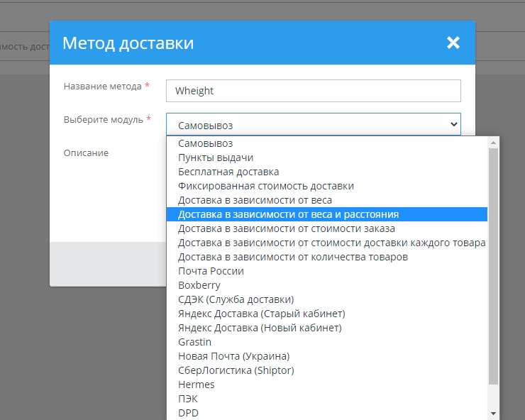Image resolution: width=525 pixels, height=420 pixels.
Task: Select delivery by количества товаров option
Action: 293,257
